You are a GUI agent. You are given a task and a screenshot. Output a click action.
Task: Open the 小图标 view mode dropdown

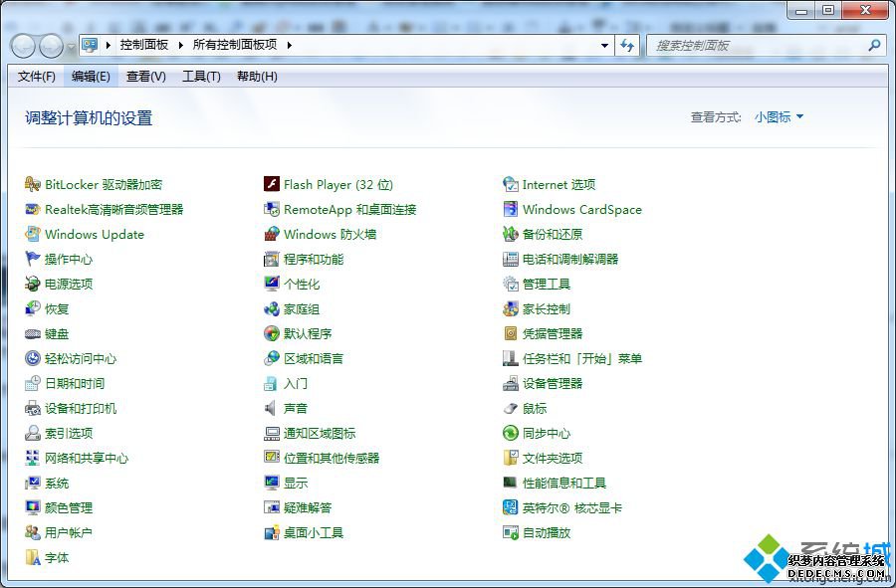click(779, 117)
